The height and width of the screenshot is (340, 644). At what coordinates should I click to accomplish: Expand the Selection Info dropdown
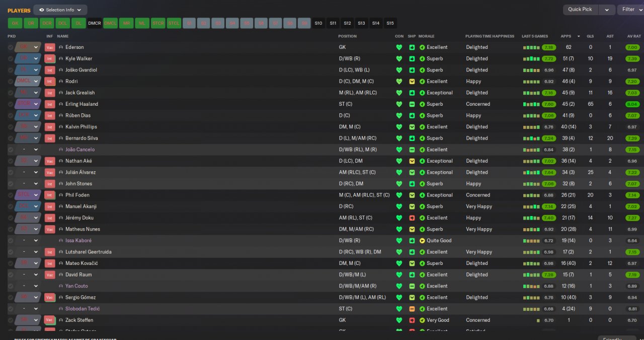point(60,10)
